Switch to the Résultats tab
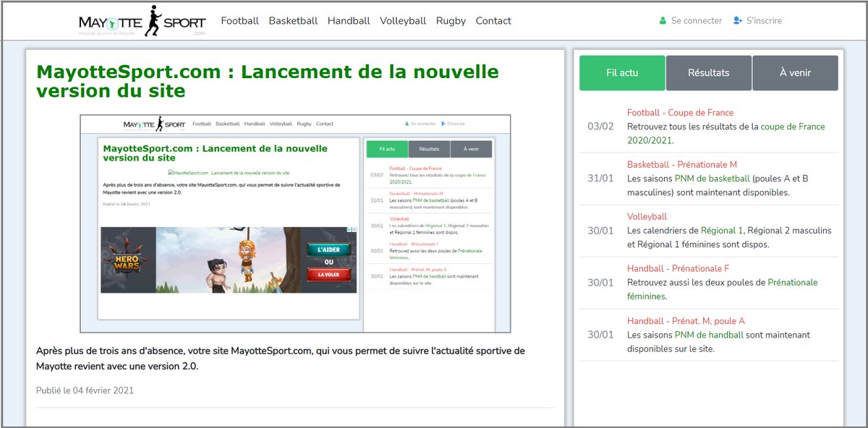 point(709,73)
